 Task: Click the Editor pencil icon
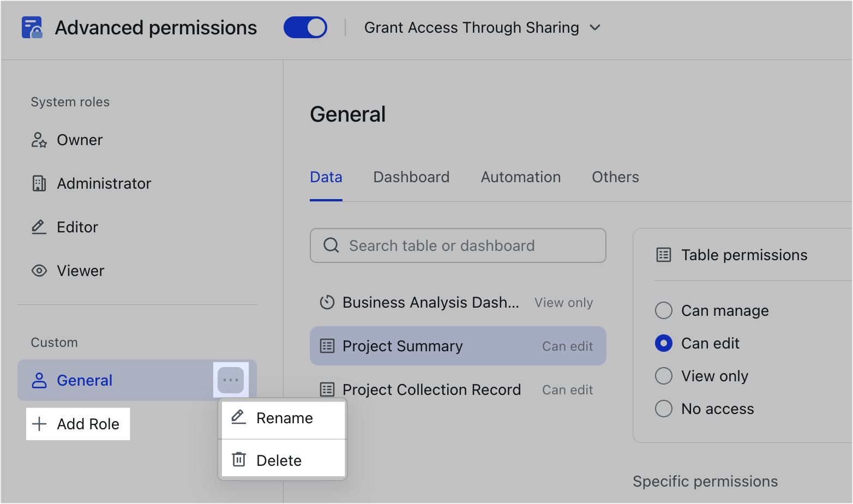click(x=38, y=227)
